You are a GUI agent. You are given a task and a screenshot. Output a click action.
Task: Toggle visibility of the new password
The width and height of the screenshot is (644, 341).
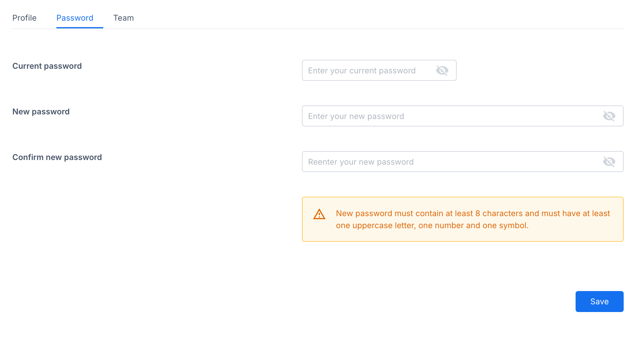[609, 116]
